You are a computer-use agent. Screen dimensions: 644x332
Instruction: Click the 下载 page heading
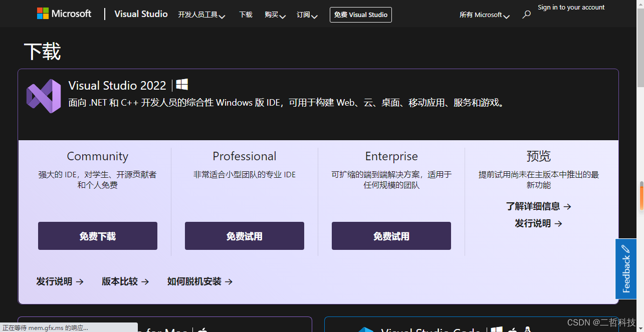point(43,52)
